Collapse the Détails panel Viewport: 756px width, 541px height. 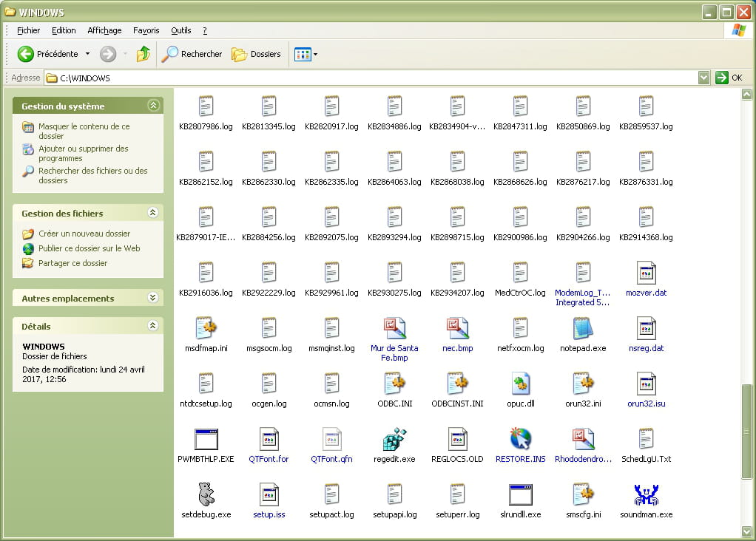pyautogui.click(x=153, y=326)
